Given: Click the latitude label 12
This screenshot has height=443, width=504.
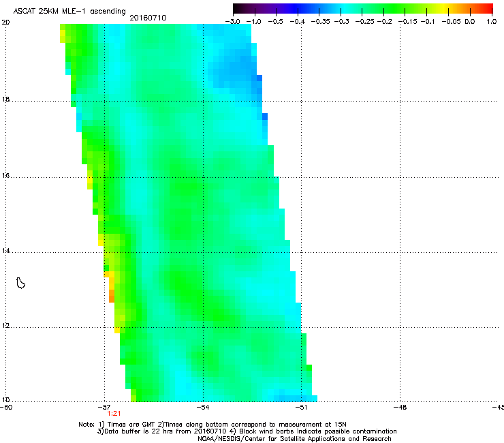Looking at the screenshot, I should pyautogui.click(x=5, y=326).
